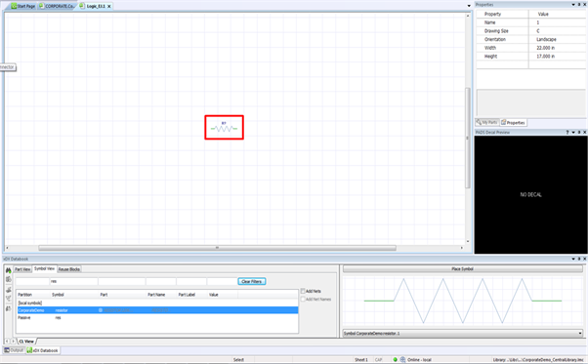Switch to the Part View tab
The image size is (588, 364).
[22, 269]
